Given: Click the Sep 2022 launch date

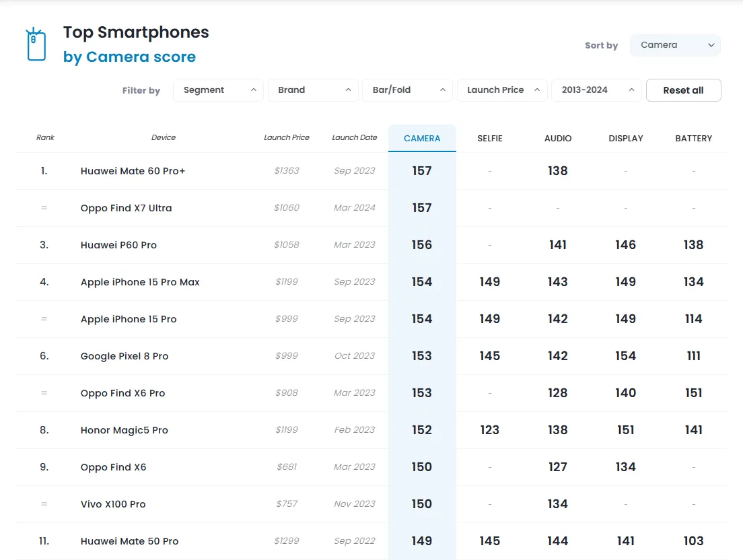Looking at the screenshot, I should pos(355,540).
